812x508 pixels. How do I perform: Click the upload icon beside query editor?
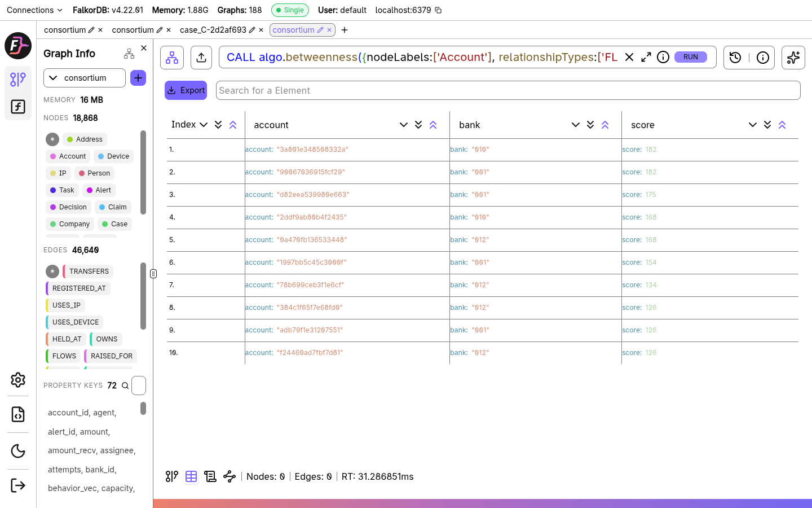(x=201, y=58)
